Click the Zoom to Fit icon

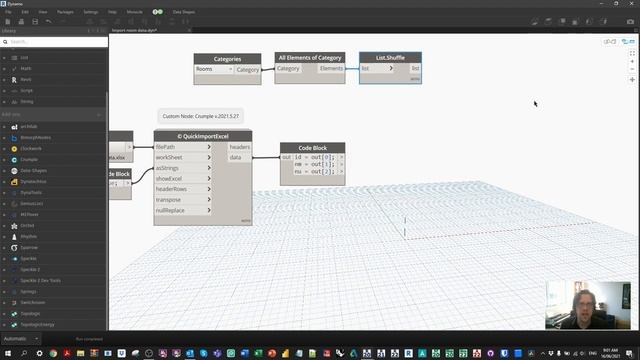click(632, 53)
